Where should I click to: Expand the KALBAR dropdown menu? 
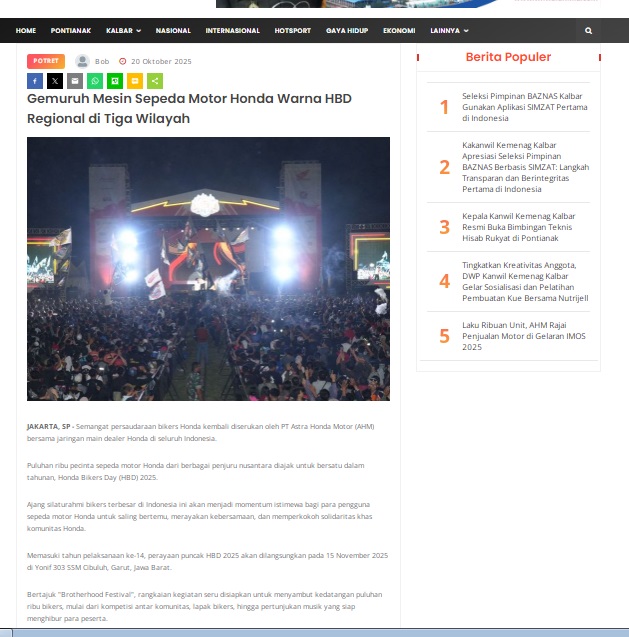(x=123, y=31)
